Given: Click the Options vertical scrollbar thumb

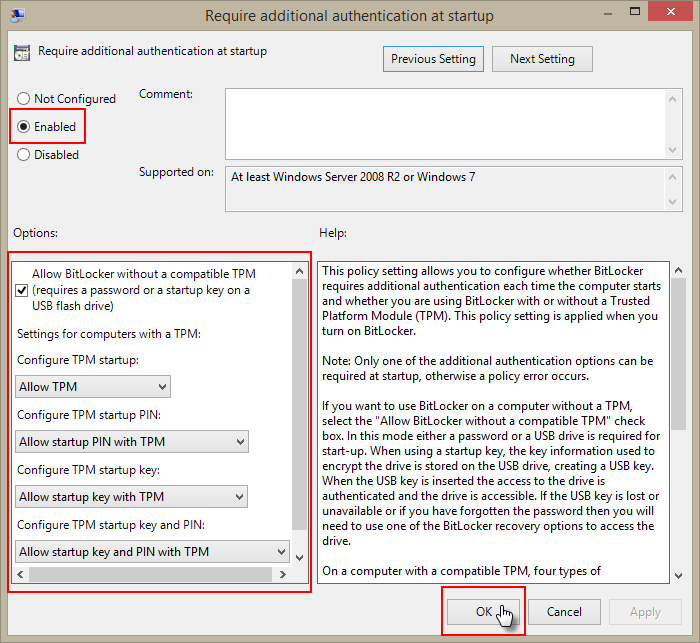Looking at the screenshot, I should 300,404.
